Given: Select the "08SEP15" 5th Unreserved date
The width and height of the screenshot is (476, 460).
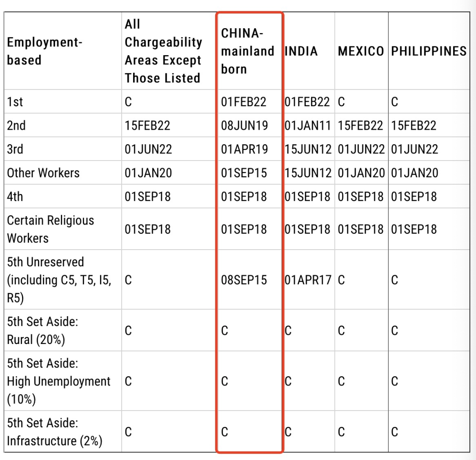Looking at the screenshot, I should click(244, 280).
